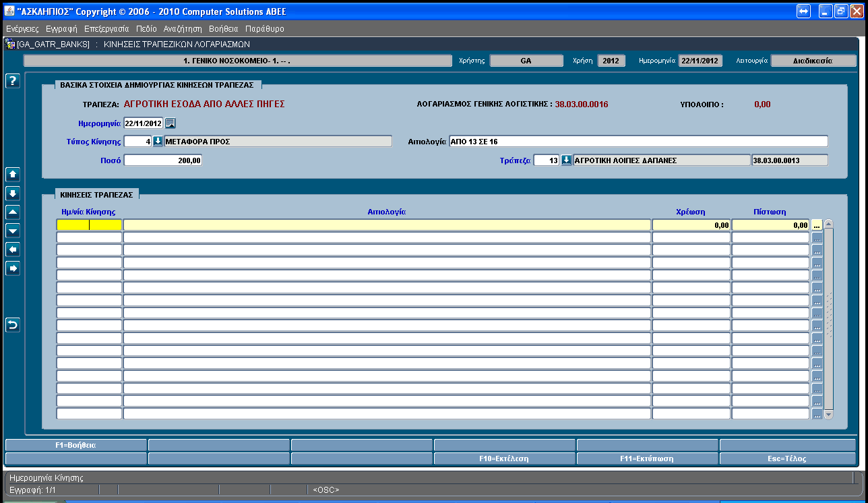Open the Τράπεζα lookup list arrow
This screenshot has width=868, height=503.
click(x=566, y=160)
